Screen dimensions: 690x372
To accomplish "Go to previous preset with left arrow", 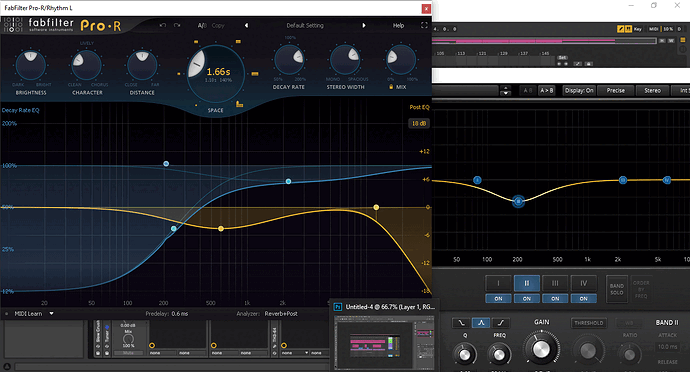I will coord(246,26).
